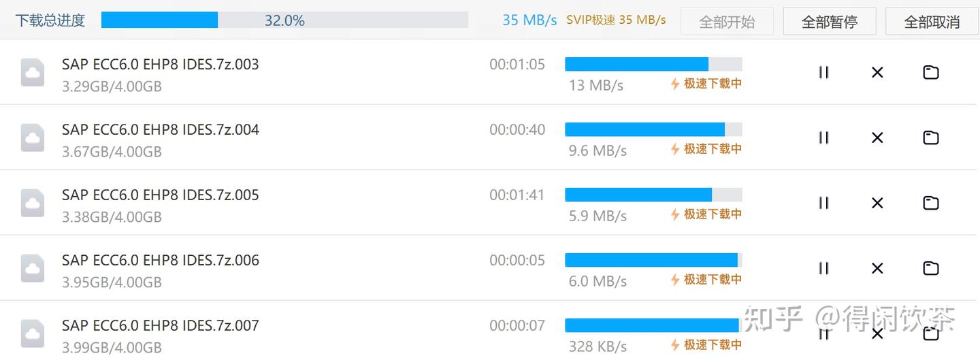Cancel the 7z.003 file download

coord(877,72)
